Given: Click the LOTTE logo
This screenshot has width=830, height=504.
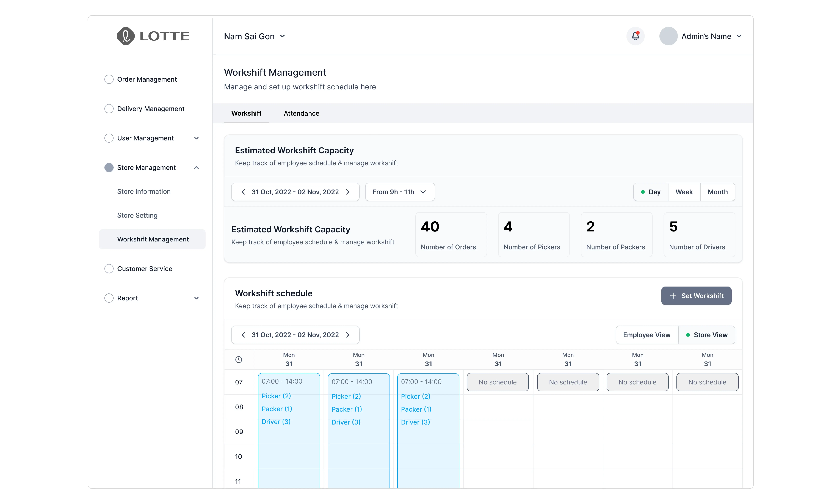Looking at the screenshot, I should pyautogui.click(x=153, y=36).
